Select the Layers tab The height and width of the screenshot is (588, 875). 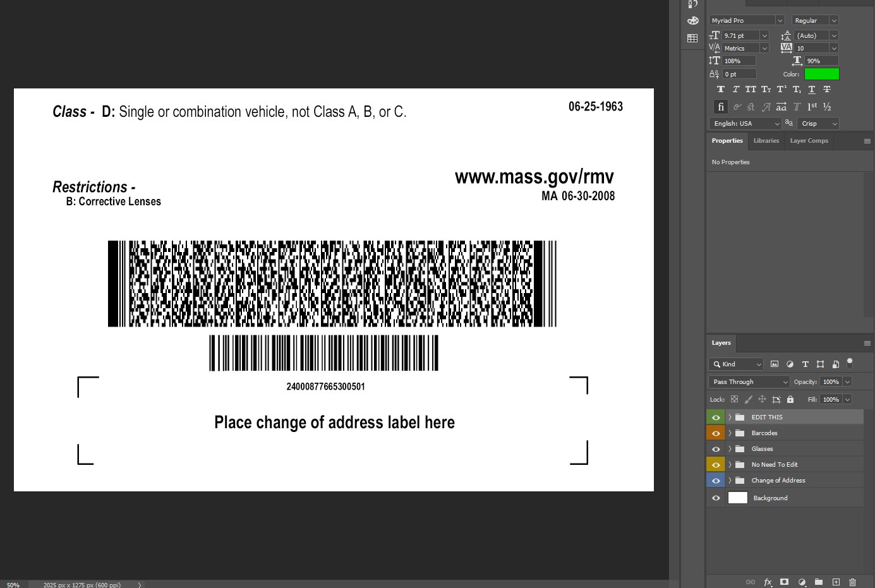pyautogui.click(x=721, y=343)
